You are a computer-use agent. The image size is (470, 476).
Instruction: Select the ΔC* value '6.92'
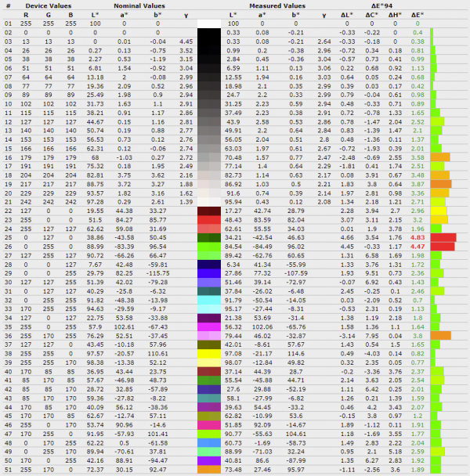click(371, 283)
